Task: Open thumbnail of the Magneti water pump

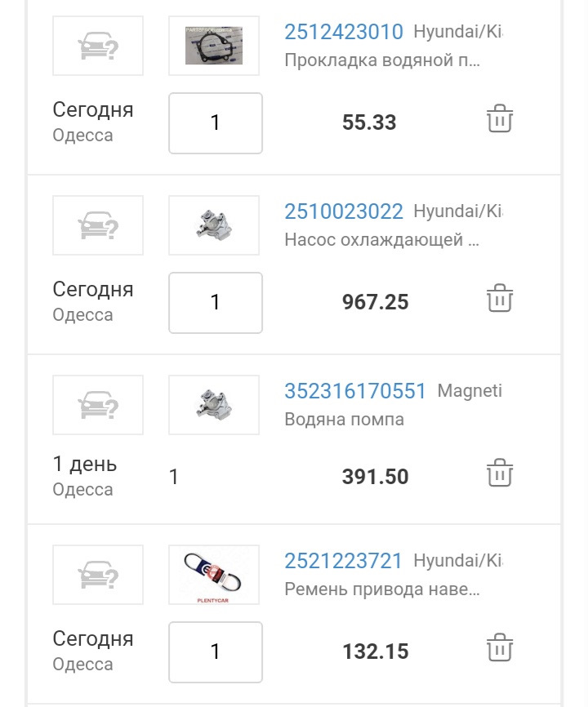Action: (214, 405)
